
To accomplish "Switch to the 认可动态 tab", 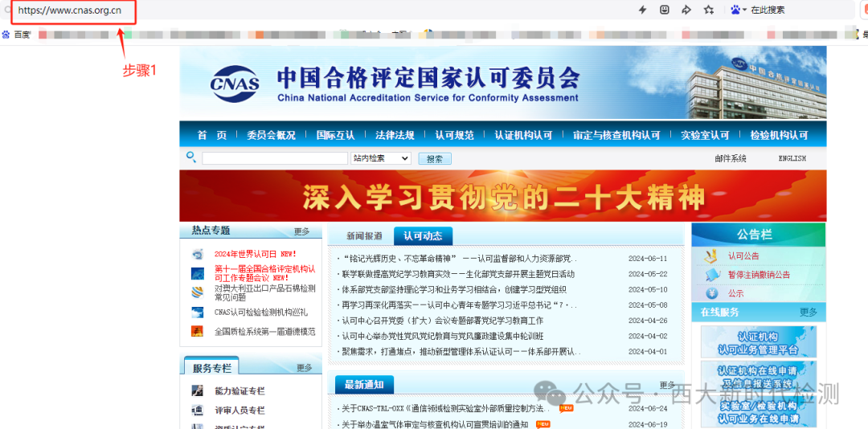I will click(x=423, y=236).
